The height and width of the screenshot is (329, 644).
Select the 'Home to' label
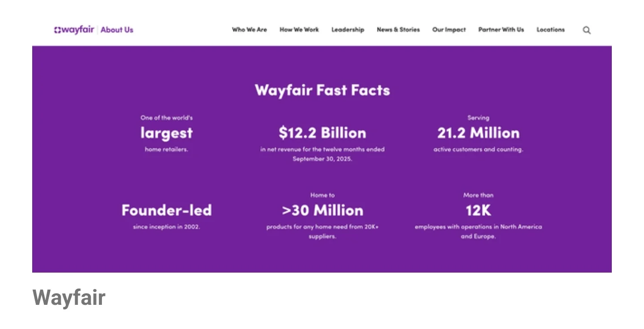(322, 195)
